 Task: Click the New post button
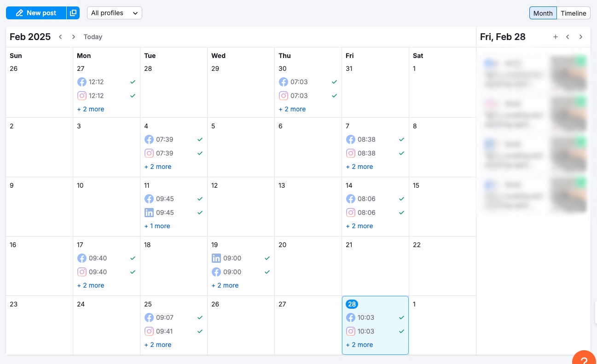click(36, 13)
